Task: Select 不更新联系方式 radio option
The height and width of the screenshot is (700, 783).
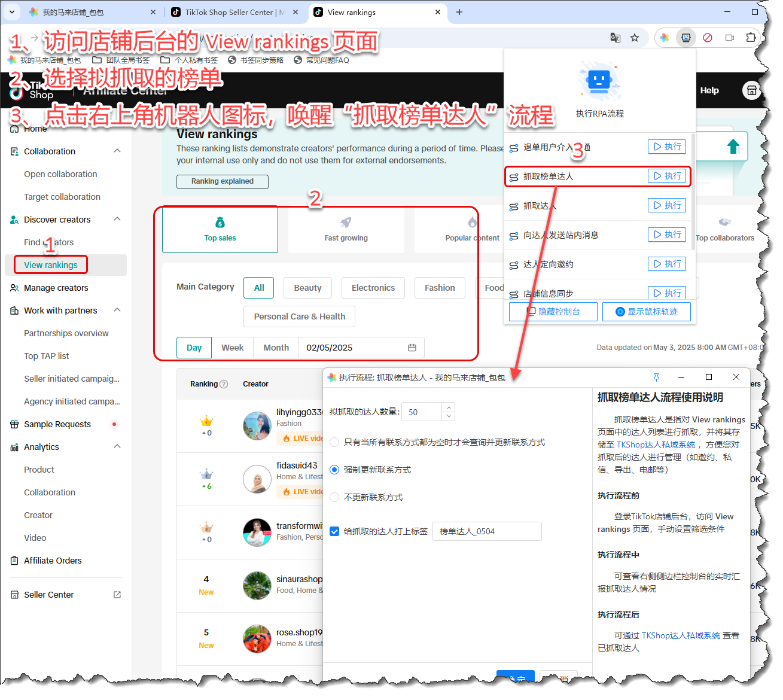Action: (334, 497)
